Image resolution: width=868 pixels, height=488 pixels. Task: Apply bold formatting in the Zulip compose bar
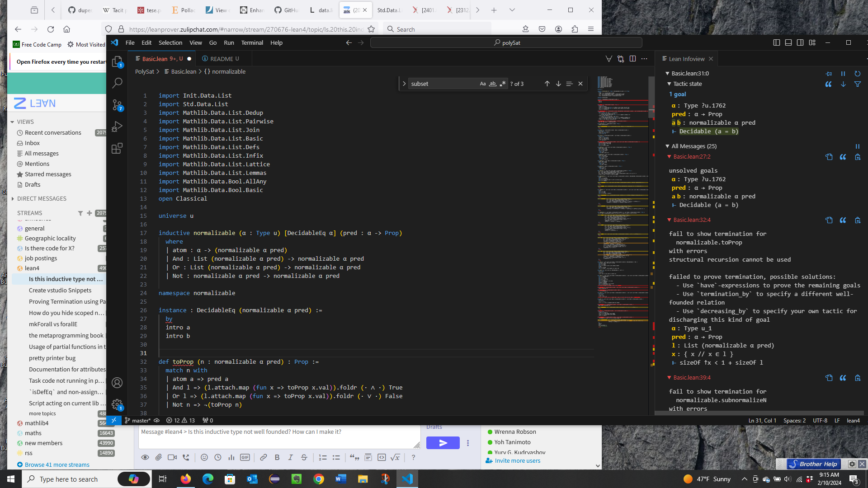coord(277,458)
